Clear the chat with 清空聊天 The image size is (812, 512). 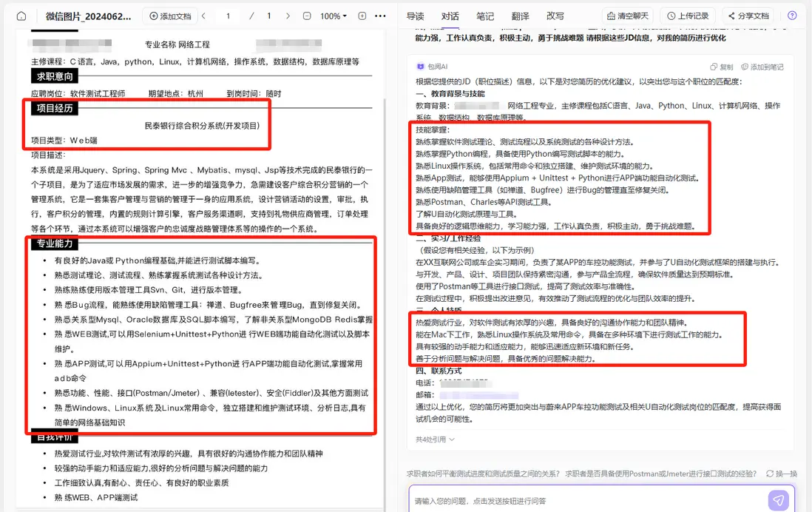click(x=628, y=16)
